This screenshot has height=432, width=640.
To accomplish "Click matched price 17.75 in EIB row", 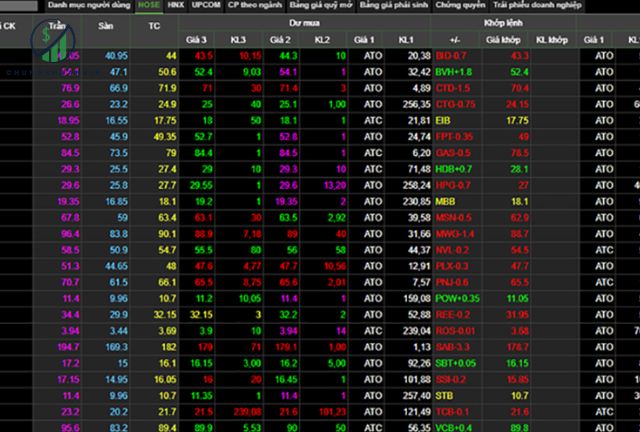I will 517,120.
